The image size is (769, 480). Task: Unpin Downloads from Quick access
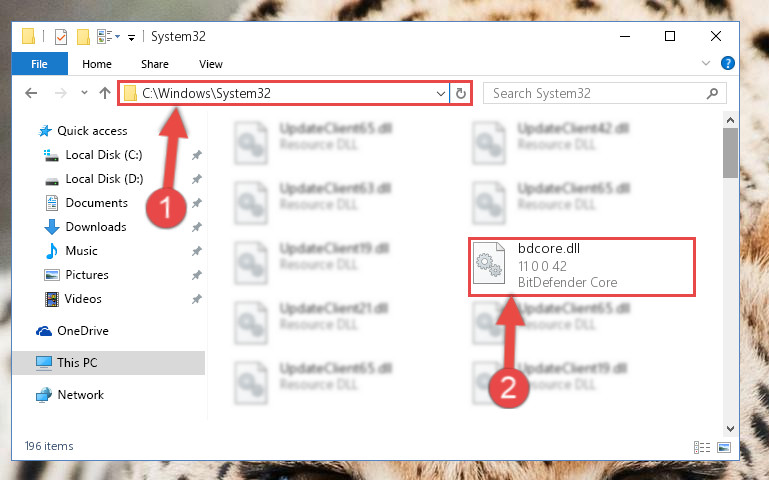click(197, 227)
